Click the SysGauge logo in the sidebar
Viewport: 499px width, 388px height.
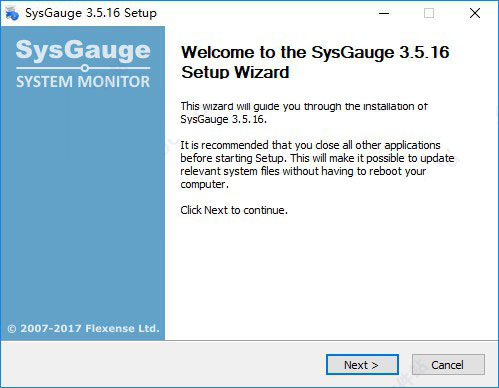click(83, 50)
